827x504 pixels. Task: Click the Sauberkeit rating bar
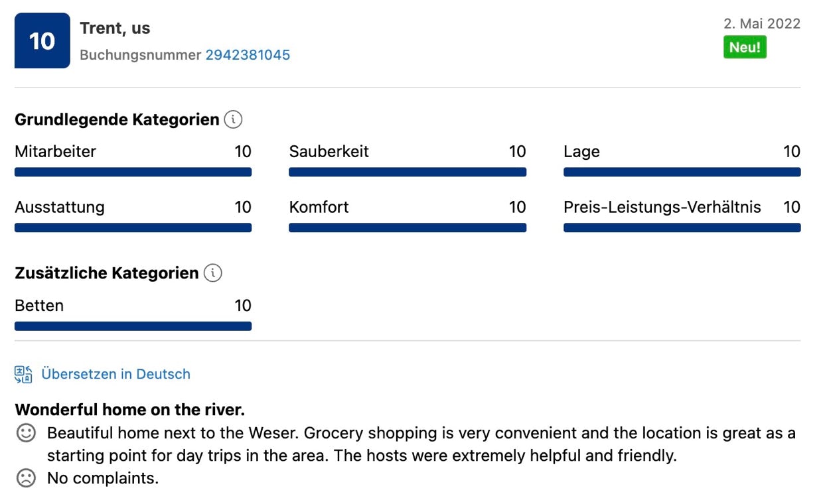(408, 172)
